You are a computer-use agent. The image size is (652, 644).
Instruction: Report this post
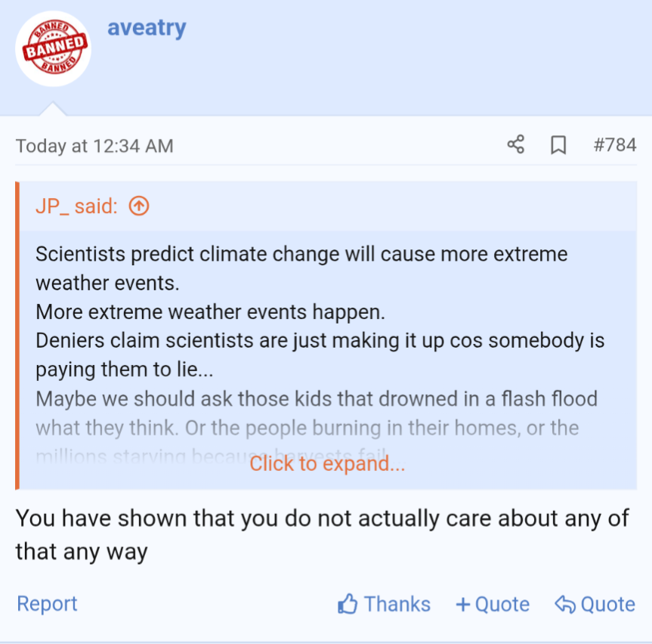point(47,603)
